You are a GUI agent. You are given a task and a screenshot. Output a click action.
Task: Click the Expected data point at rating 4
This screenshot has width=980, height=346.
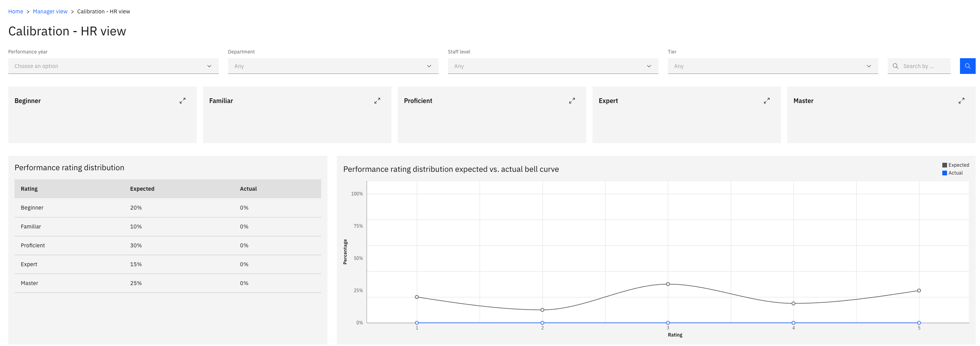(794, 304)
